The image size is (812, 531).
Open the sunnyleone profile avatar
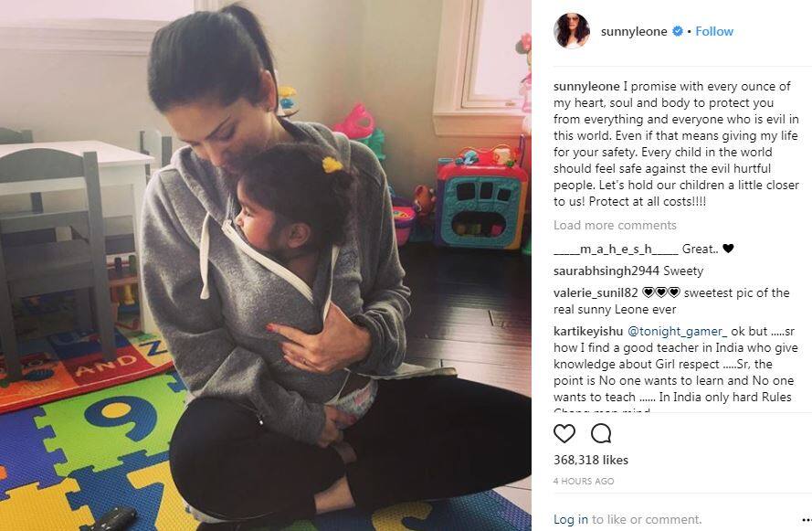pos(572,30)
